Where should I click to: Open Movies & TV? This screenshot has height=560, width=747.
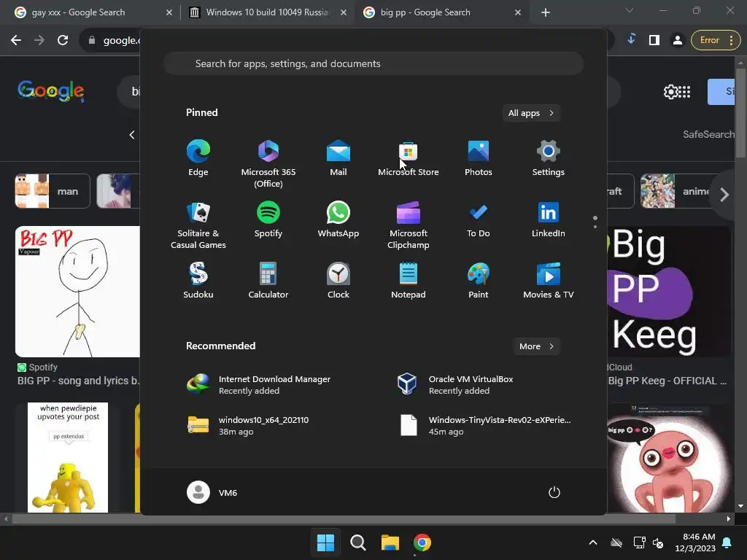549,281
